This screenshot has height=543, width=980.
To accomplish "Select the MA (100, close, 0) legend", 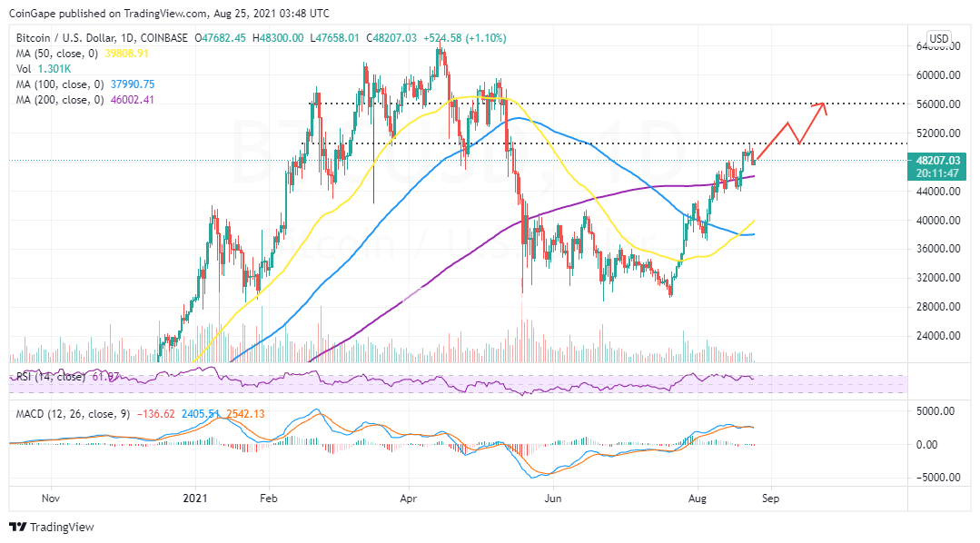I will pos(60,84).
